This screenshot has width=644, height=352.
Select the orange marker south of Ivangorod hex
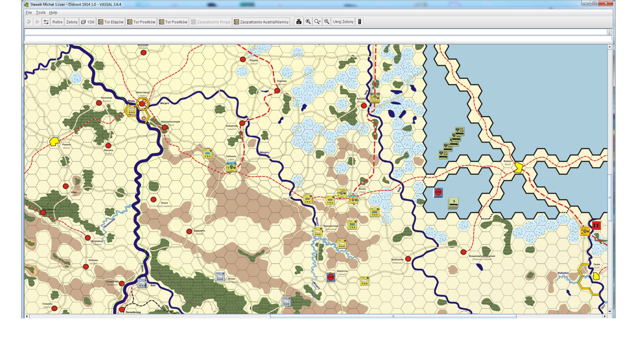point(144,119)
